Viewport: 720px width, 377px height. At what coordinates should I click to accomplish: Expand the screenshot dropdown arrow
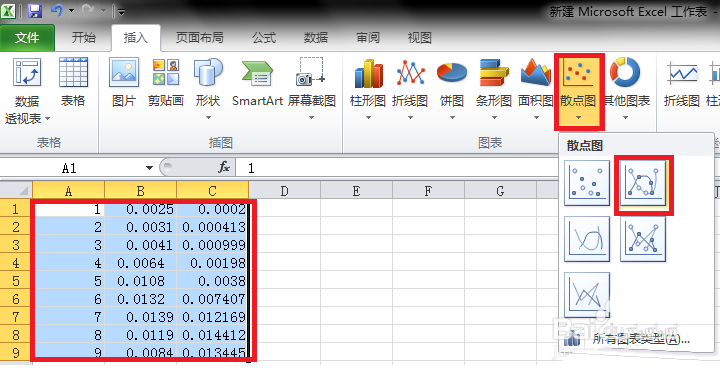click(x=311, y=118)
